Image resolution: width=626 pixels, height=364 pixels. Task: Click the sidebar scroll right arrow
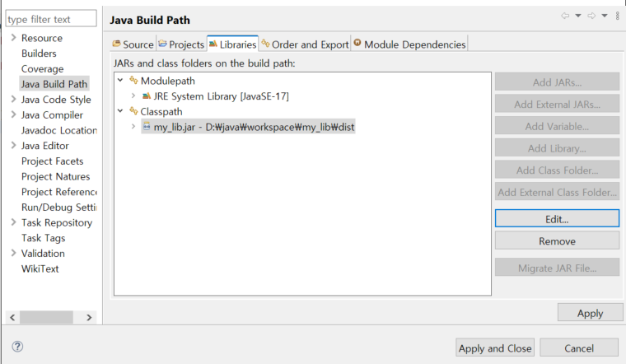coord(89,317)
